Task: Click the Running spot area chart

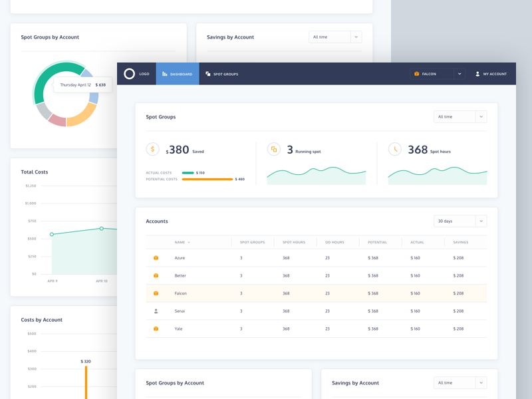Action: click(x=317, y=176)
